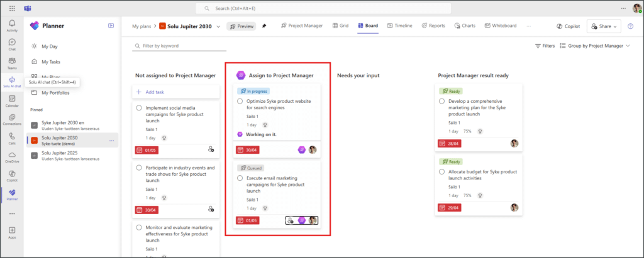Click Needs your input column header
This screenshot has width=644, height=258.
pos(358,75)
